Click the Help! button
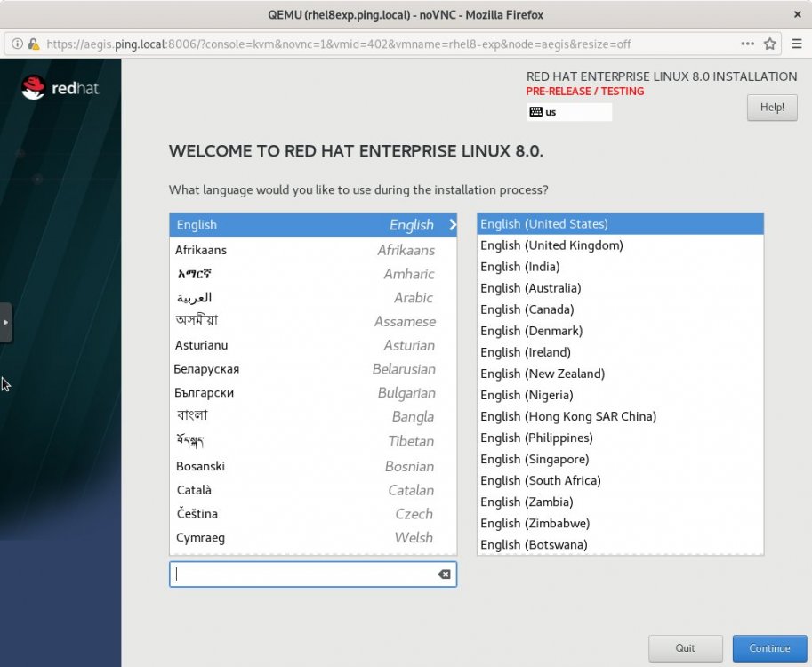This screenshot has width=812, height=667. point(772,108)
